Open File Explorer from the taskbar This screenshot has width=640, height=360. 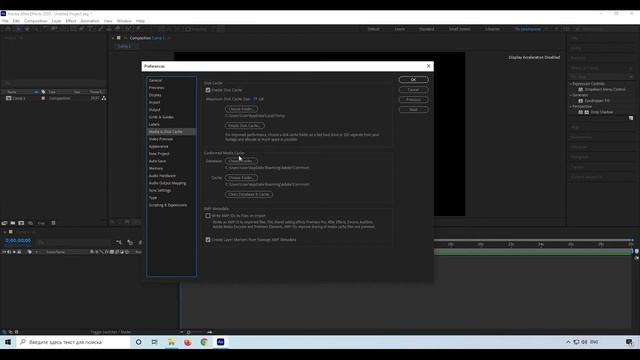(x=171, y=342)
